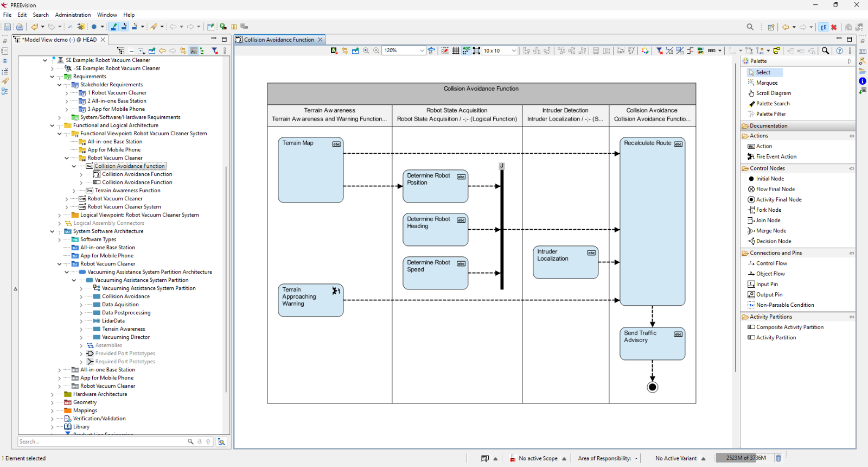Collapse the Activity Partitions palette drawer
This screenshot has height=467, width=868.
click(799, 317)
